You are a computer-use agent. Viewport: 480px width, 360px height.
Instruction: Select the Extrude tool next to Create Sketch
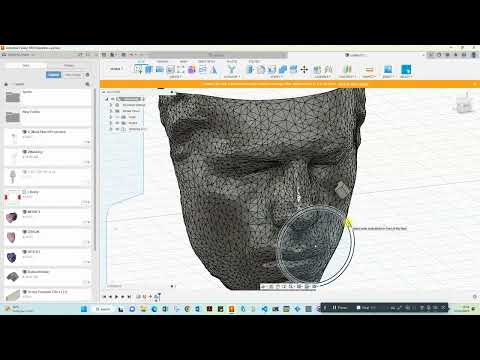(x=149, y=69)
